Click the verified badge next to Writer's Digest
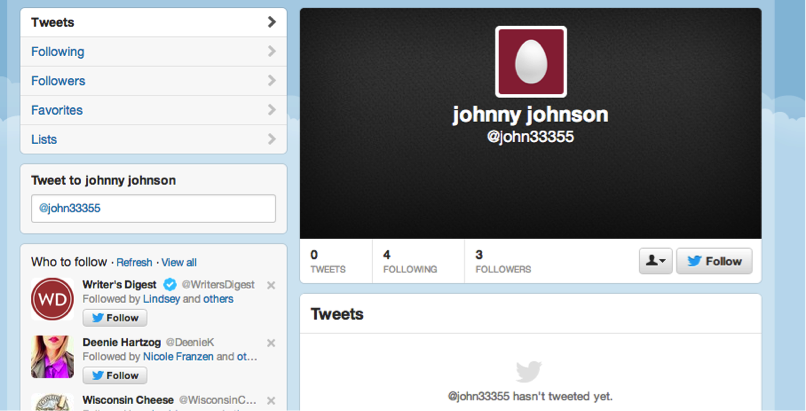The height and width of the screenshot is (411, 806). (170, 284)
